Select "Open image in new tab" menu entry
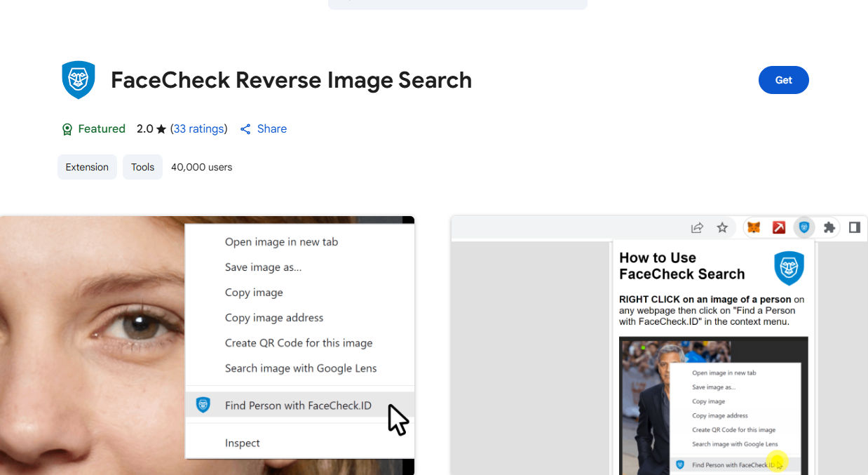The image size is (868, 475). pos(281,242)
